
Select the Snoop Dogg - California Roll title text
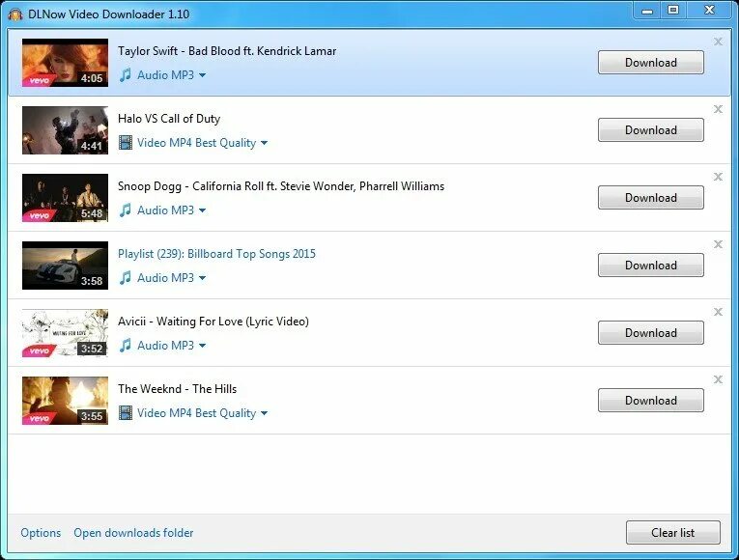click(281, 186)
